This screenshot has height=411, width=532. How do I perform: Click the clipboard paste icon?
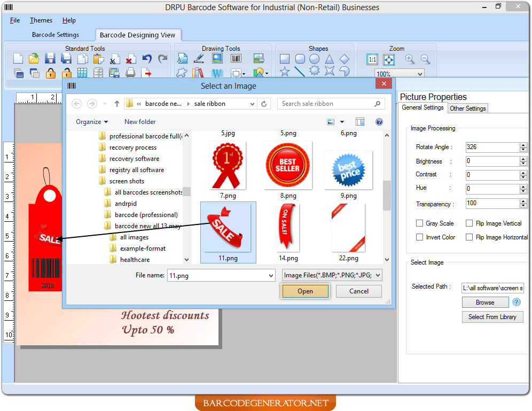[x=98, y=59]
